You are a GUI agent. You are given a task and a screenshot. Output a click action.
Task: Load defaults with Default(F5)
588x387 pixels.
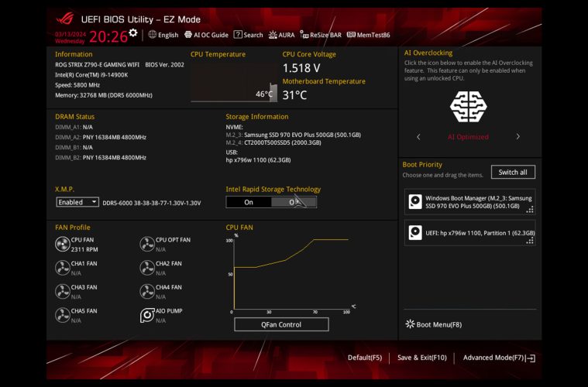point(365,358)
